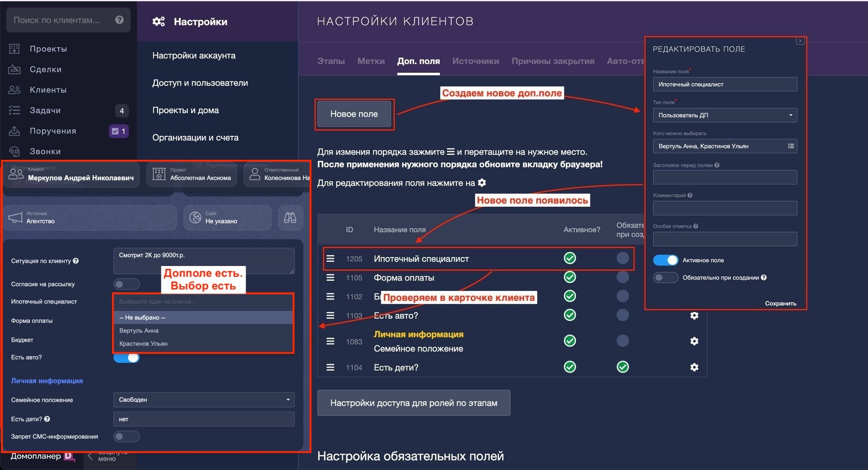
Task: Open the Тип поля dropdown
Action: [725, 115]
